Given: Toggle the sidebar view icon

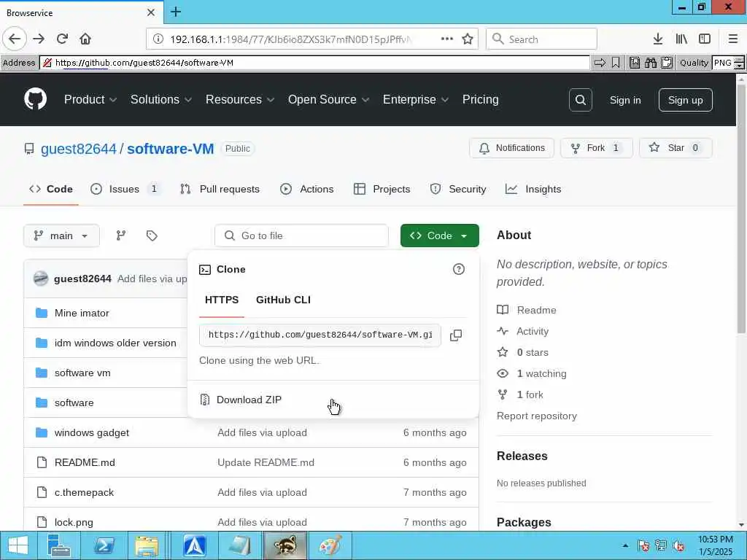Looking at the screenshot, I should [x=705, y=39].
